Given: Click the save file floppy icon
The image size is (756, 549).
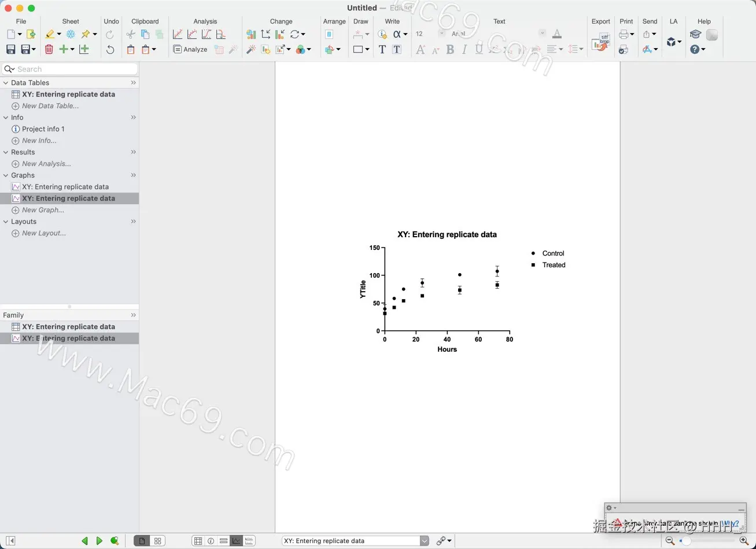Looking at the screenshot, I should [10, 50].
